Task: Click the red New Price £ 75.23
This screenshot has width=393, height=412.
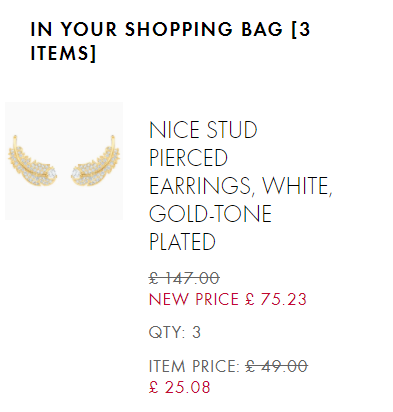Action: pyautogui.click(x=228, y=299)
